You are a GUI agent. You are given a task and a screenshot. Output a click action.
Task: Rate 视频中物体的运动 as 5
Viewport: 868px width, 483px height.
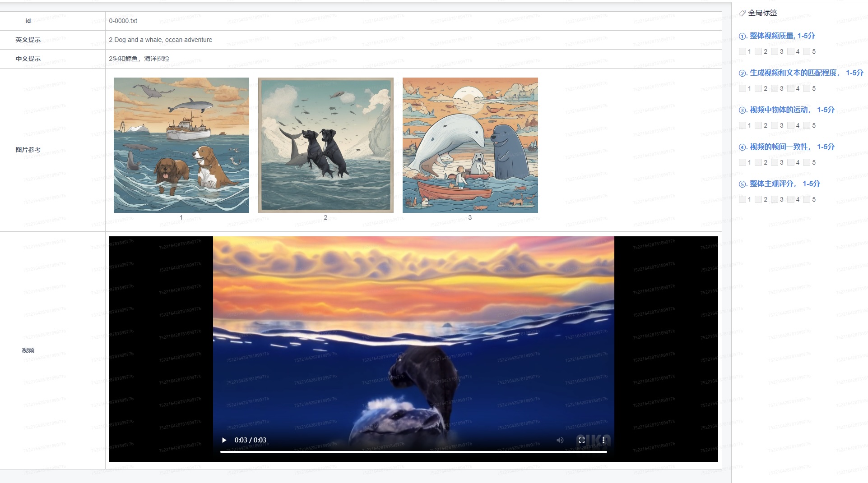807,125
